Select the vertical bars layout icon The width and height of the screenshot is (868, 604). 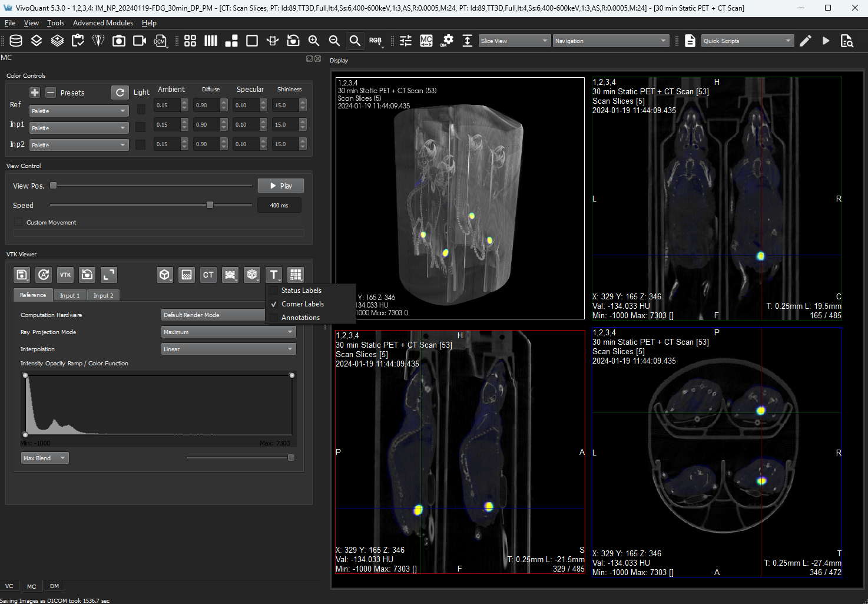click(211, 41)
